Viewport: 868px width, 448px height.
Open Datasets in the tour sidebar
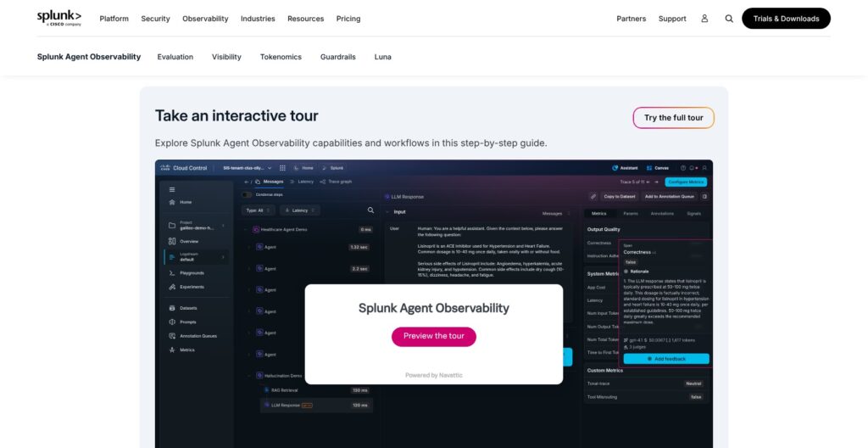(x=183, y=308)
